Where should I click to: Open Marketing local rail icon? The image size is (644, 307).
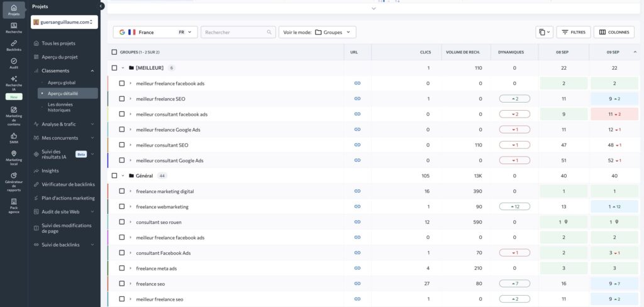[14, 159]
